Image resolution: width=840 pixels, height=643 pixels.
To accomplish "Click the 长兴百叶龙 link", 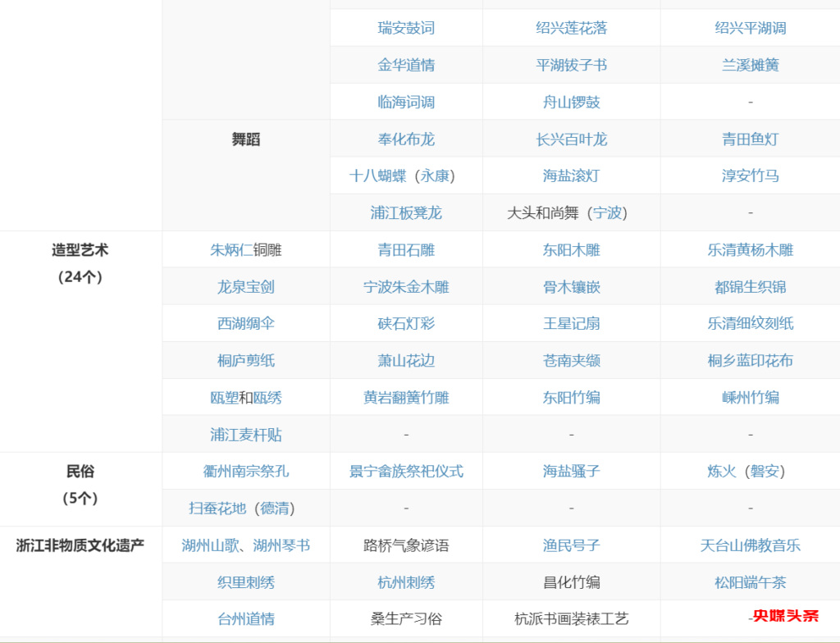I will [x=571, y=139].
